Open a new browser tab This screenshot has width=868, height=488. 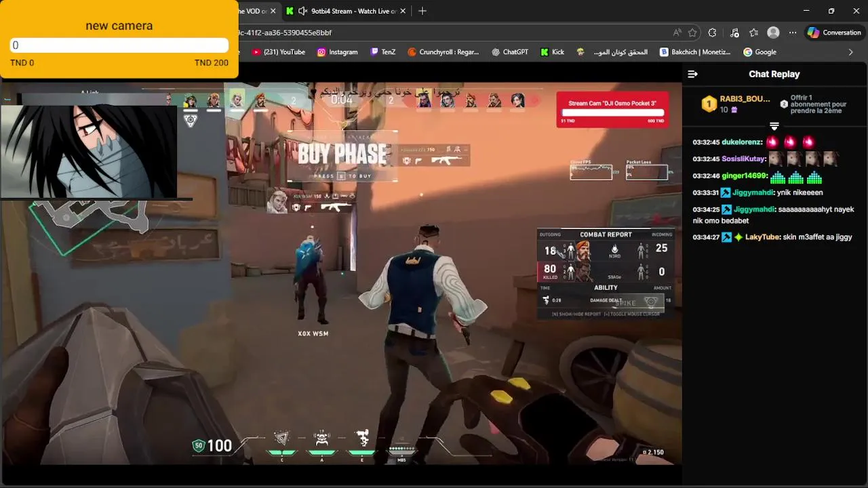click(x=422, y=11)
